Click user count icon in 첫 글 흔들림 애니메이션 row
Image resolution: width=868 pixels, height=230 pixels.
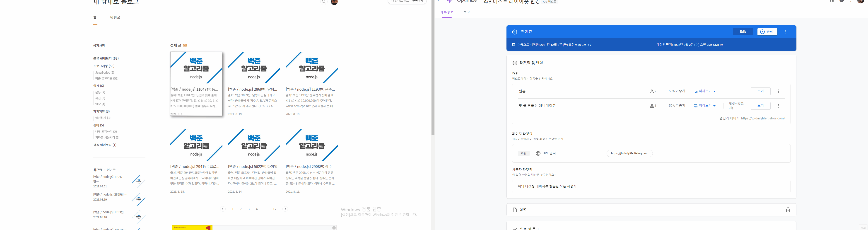[652, 106]
